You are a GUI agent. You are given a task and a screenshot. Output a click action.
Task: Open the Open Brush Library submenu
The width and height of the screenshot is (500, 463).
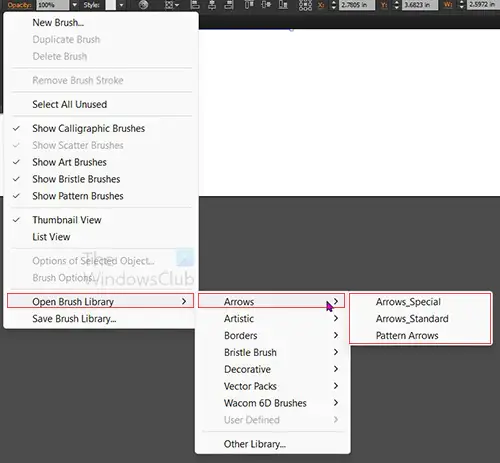coord(100,301)
